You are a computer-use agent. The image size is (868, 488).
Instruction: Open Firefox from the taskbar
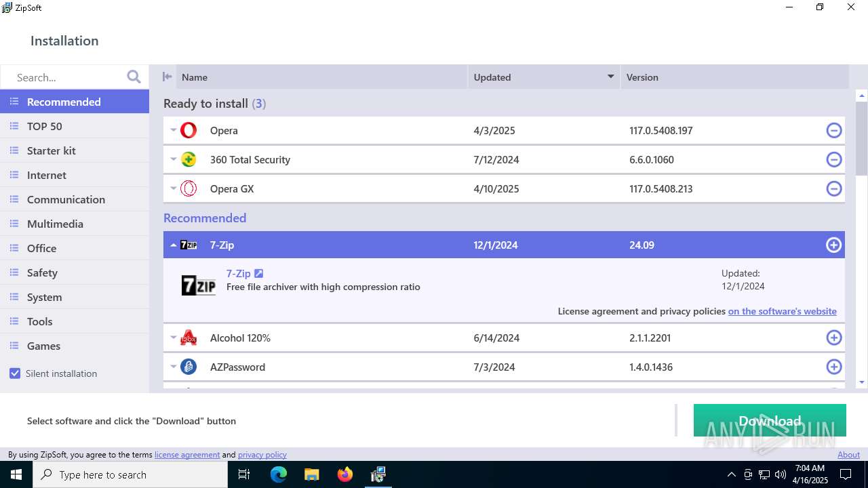click(344, 474)
